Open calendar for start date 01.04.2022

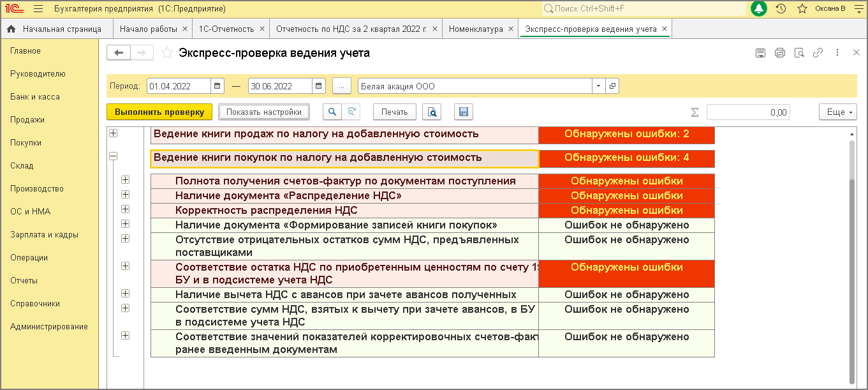point(217,86)
